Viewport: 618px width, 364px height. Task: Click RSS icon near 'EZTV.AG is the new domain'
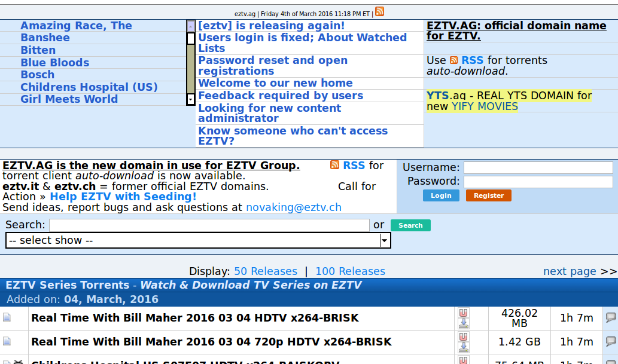[x=334, y=165]
